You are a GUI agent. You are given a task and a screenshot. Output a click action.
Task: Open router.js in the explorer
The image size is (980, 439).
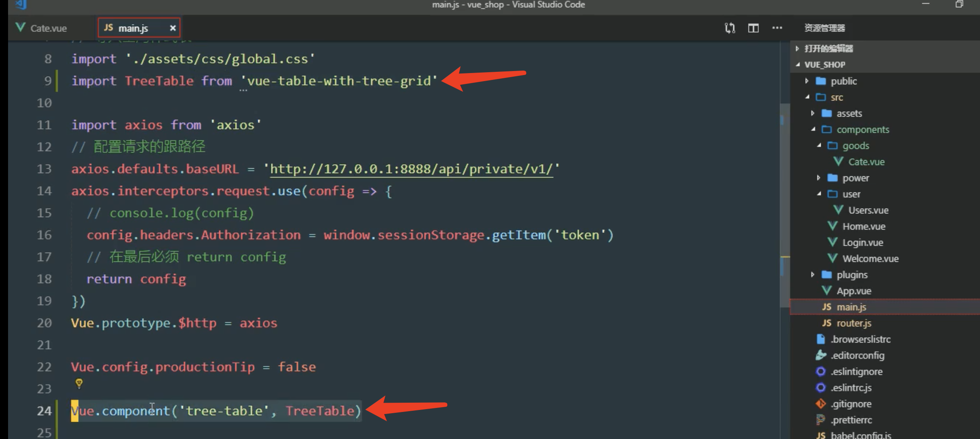[x=854, y=323]
